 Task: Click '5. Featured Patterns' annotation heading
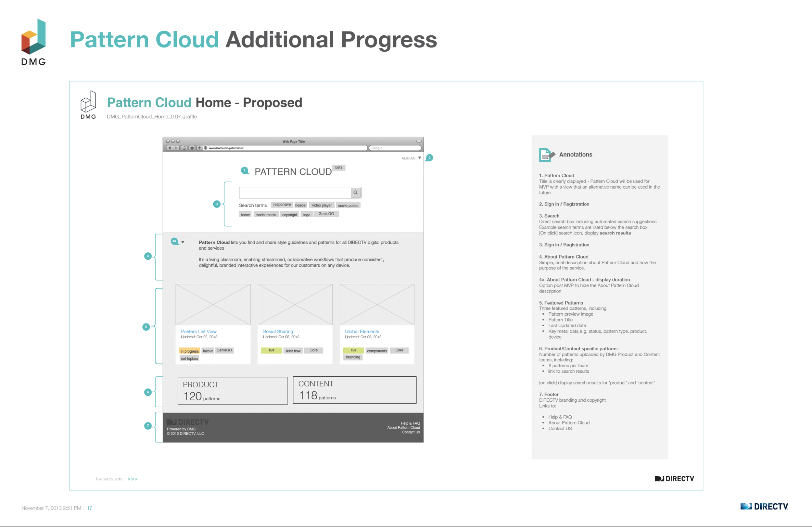pyautogui.click(x=561, y=303)
